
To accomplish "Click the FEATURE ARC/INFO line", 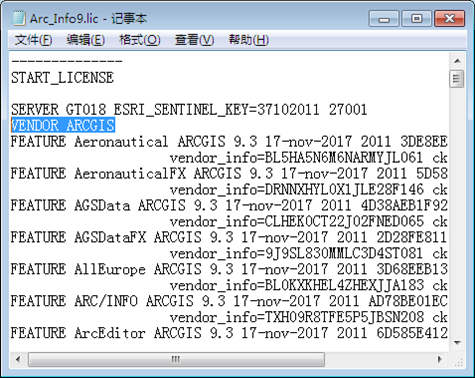I will coord(229,301).
